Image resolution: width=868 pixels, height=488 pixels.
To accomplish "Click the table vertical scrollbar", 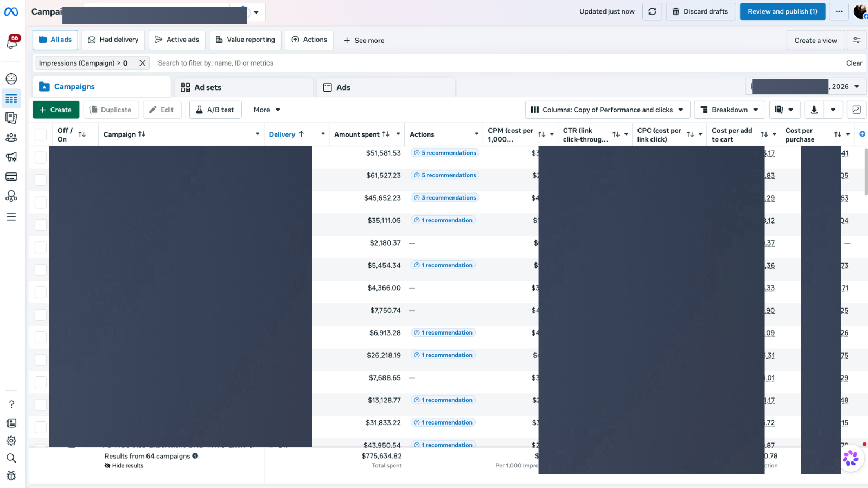I will [866, 171].
